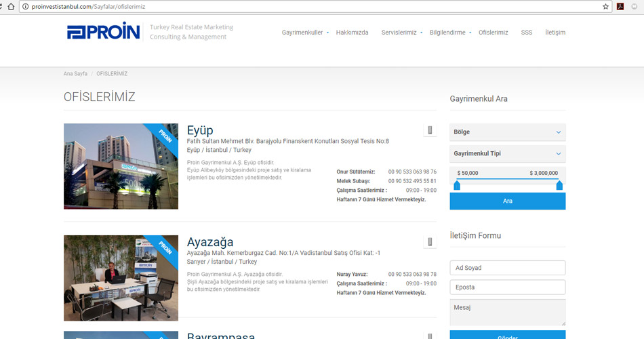The height and width of the screenshot is (339, 644).
Task: Click the site info icon in address bar
Action: click(x=26, y=7)
